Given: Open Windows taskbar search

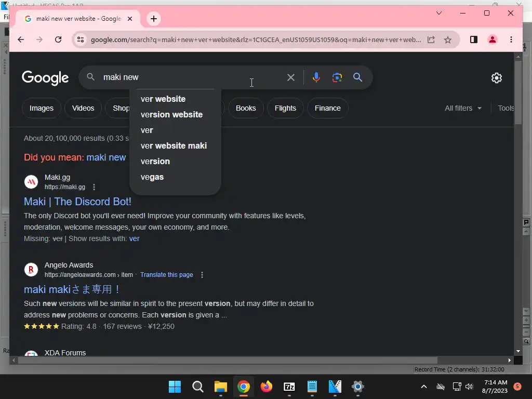Looking at the screenshot, I should coord(198,387).
